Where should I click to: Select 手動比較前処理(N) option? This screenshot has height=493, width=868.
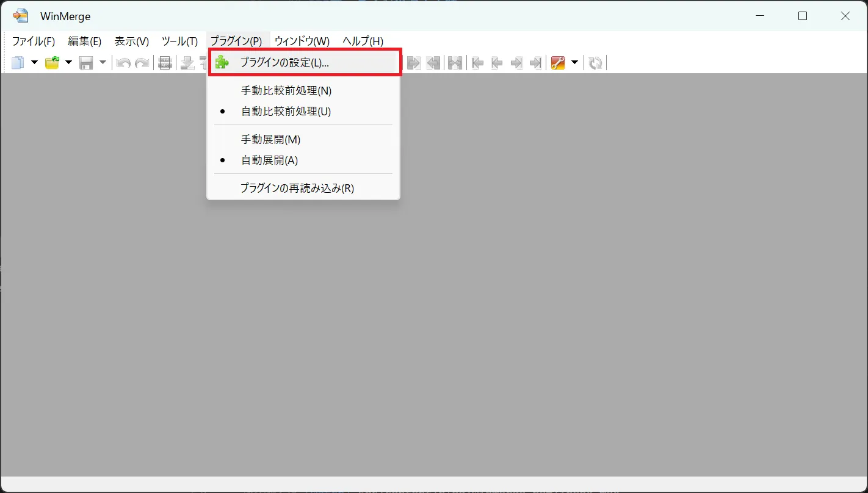(x=303, y=90)
